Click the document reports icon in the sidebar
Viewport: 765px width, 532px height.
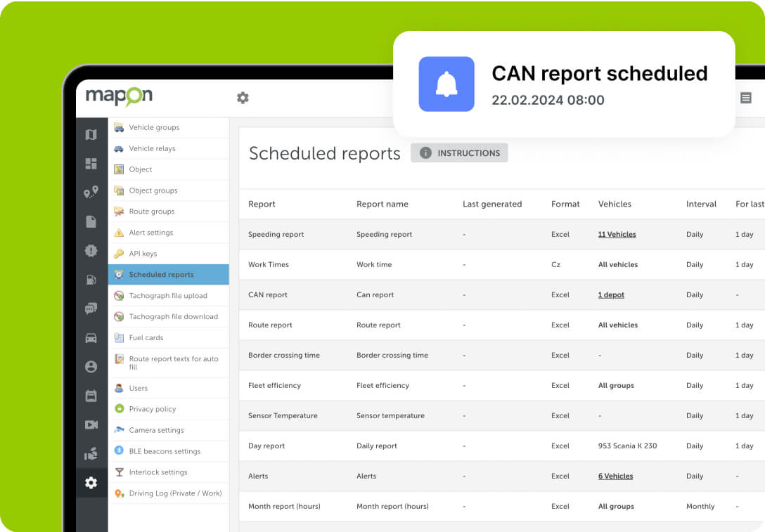91,221
